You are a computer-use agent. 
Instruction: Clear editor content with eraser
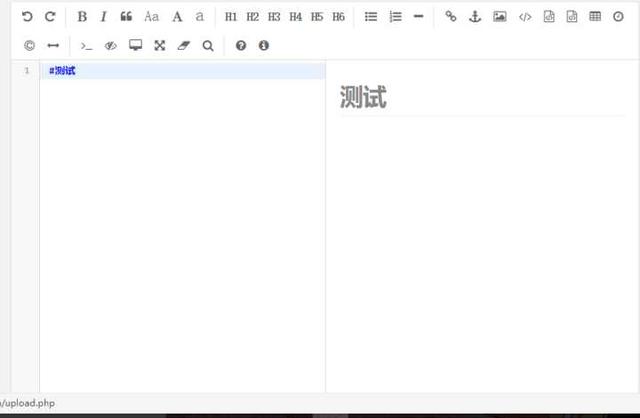pyautogui.click(x=184, y=45)
